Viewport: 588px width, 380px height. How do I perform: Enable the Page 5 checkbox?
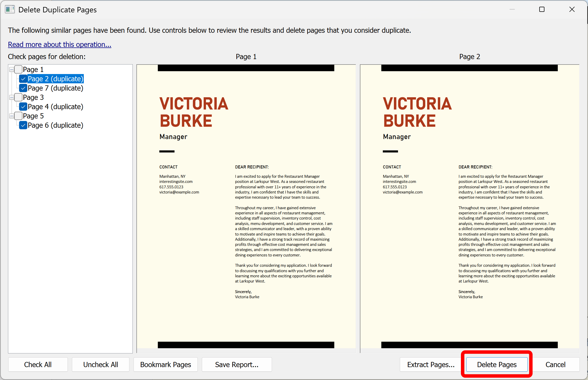(18, 116)
